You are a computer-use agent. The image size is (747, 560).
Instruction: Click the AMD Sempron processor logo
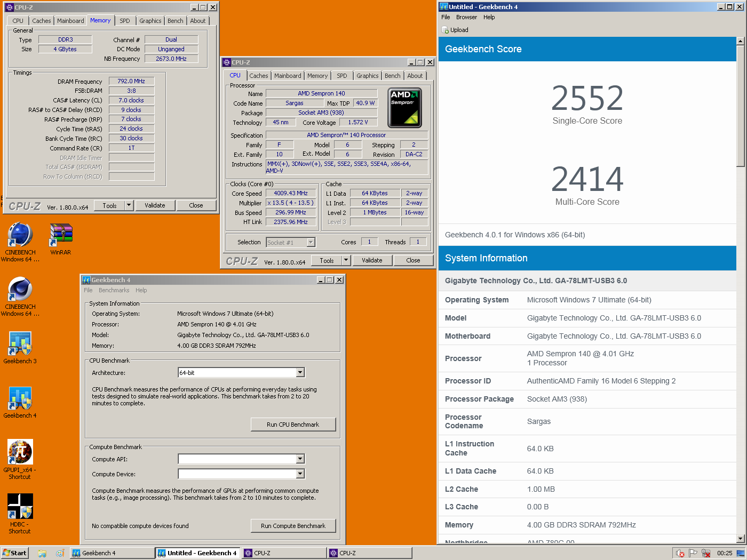tap(404, 108)
